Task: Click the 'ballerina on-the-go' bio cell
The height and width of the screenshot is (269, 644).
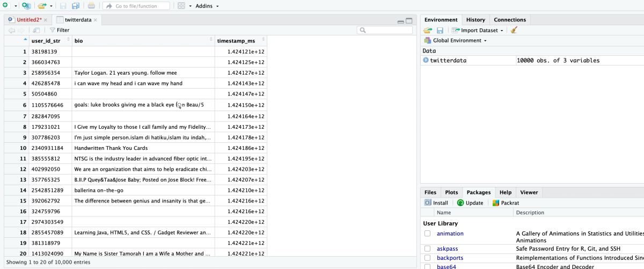Action: point(143,191)
